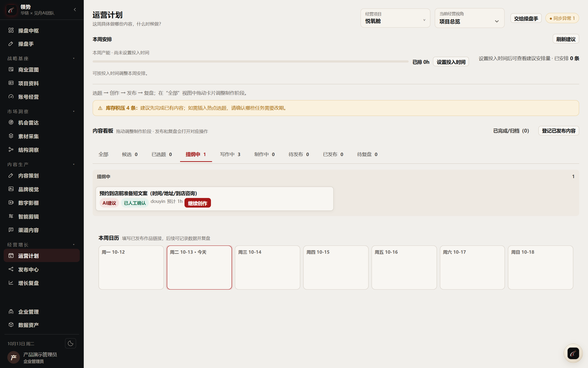
Task: Open the 经营项目 悦氧舱 dropdown
Action: click(395, 18)
